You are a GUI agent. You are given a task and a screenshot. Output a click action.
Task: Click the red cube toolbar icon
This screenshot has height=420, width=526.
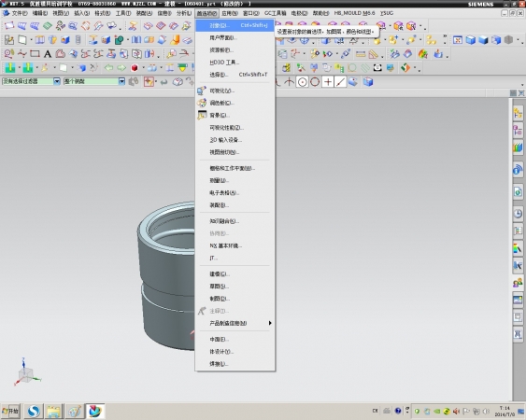click(x=135, y=68)
